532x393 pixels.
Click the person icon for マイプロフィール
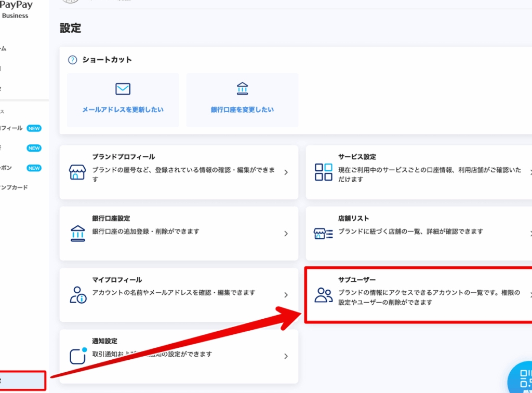point(78,295)
